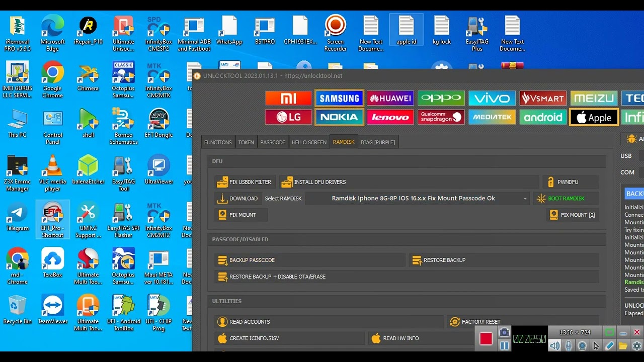644x362 pixels.
Task: Select the Meizu brand logo
Action: pos(594,99)
